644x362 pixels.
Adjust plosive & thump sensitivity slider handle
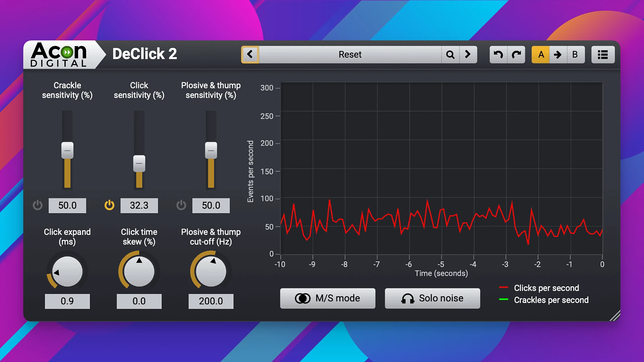click(211, 150)
